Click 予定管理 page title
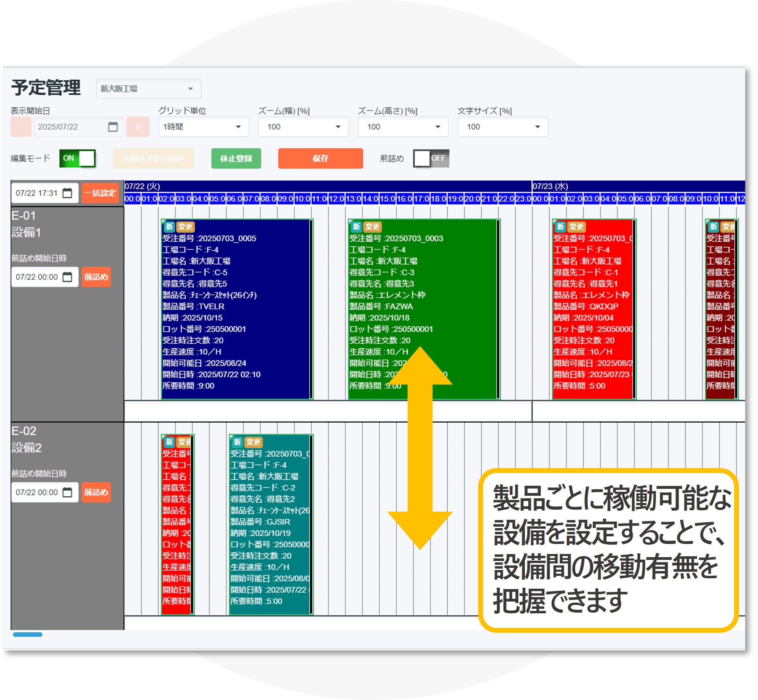This screenshot has width=758, height=700. [46, 87]
